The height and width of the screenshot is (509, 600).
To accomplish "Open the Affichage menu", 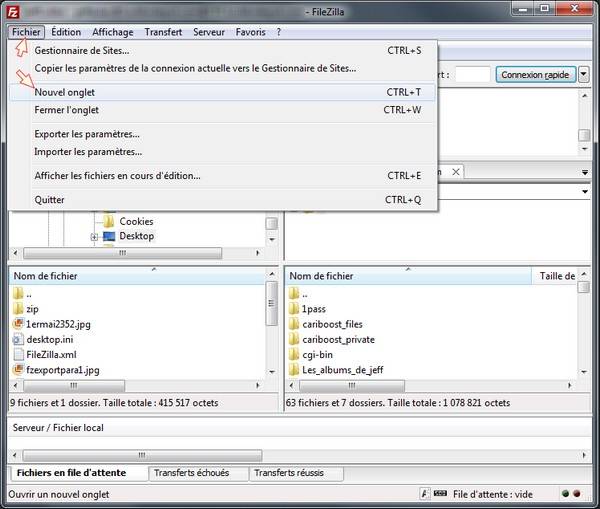I will coord(113,32).
